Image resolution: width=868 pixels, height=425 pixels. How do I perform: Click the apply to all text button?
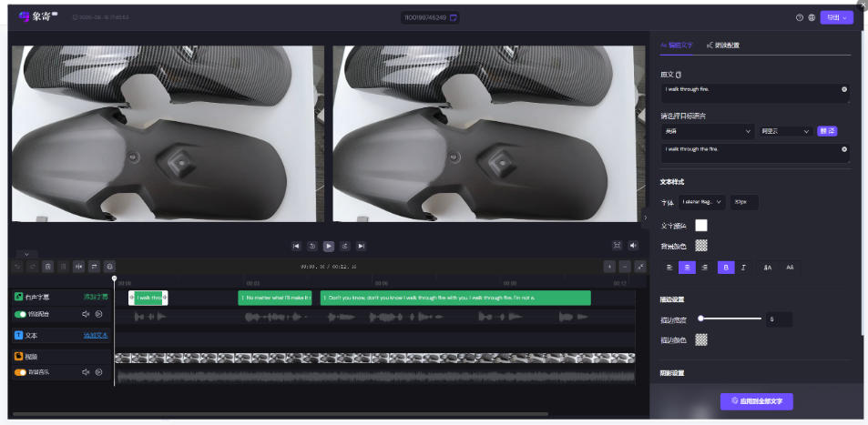[756, 401]
